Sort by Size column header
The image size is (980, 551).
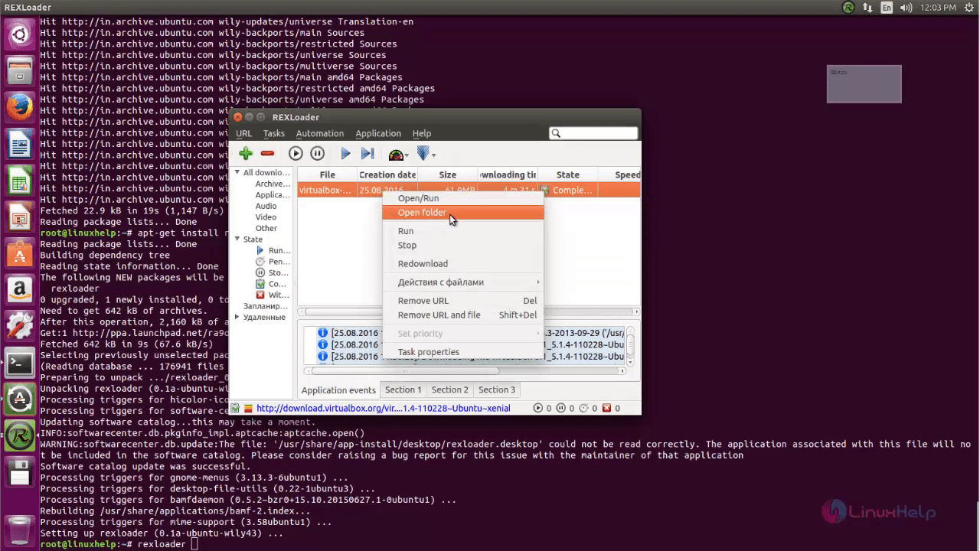(448, 174)
